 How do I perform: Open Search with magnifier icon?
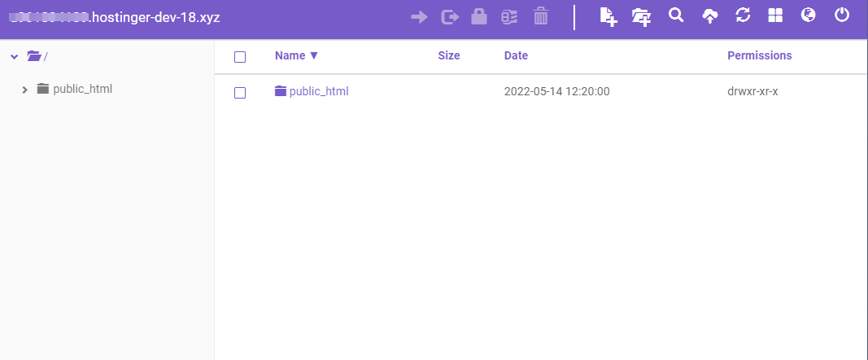point(676,15)
